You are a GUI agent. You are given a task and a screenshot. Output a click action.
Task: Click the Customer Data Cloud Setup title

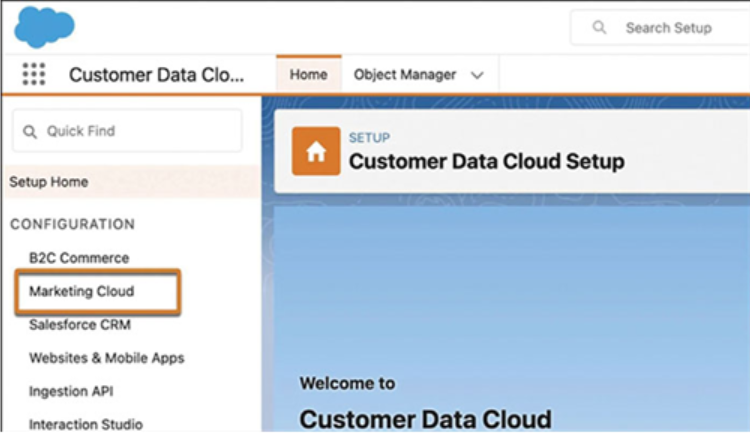point(486,162)
